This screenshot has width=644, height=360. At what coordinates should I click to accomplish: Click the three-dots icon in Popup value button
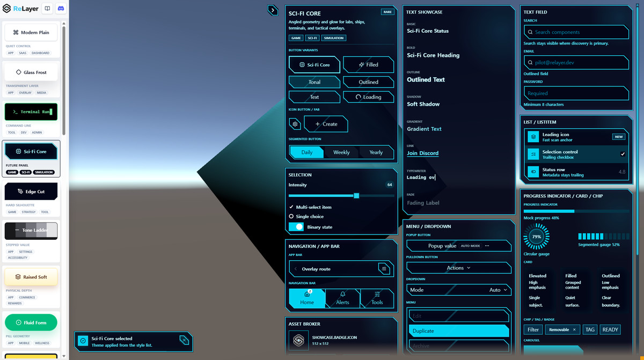pos(487,246)
